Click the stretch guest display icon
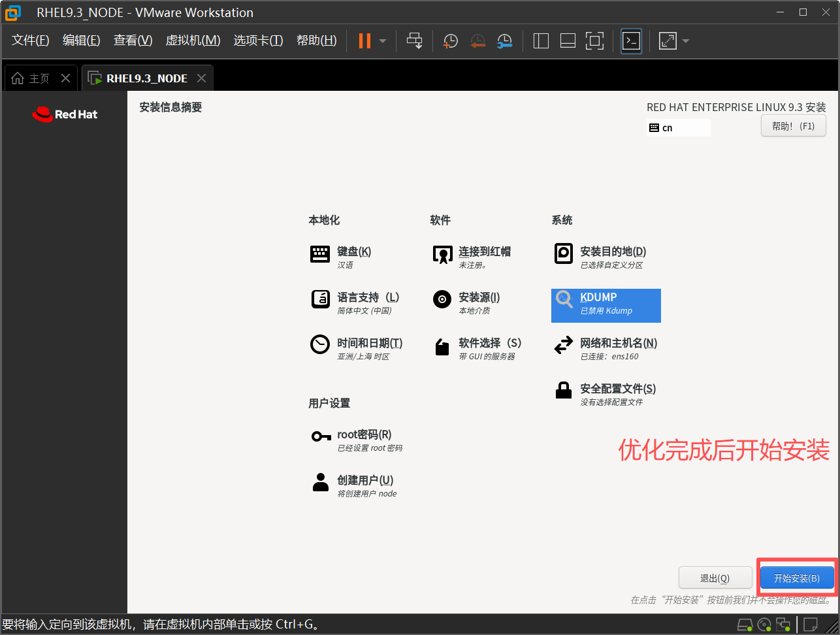This screenshot has width=840, height=635. [x=668, y=41]
